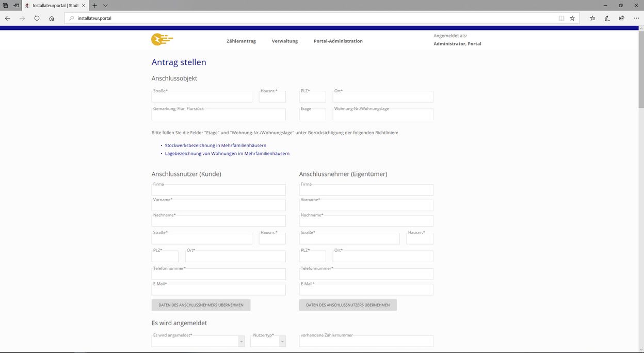
Task: Click the Administrator, Portal user name
Action: point(457,44)
